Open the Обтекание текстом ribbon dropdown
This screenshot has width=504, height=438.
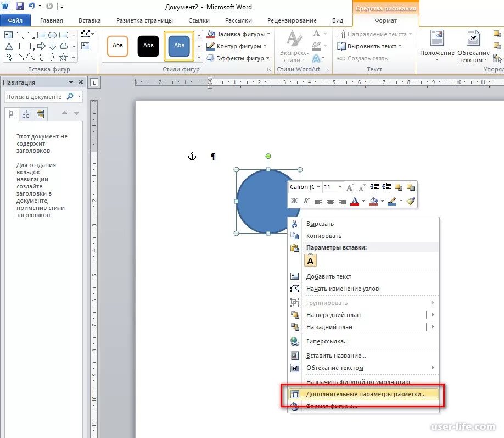473,46
